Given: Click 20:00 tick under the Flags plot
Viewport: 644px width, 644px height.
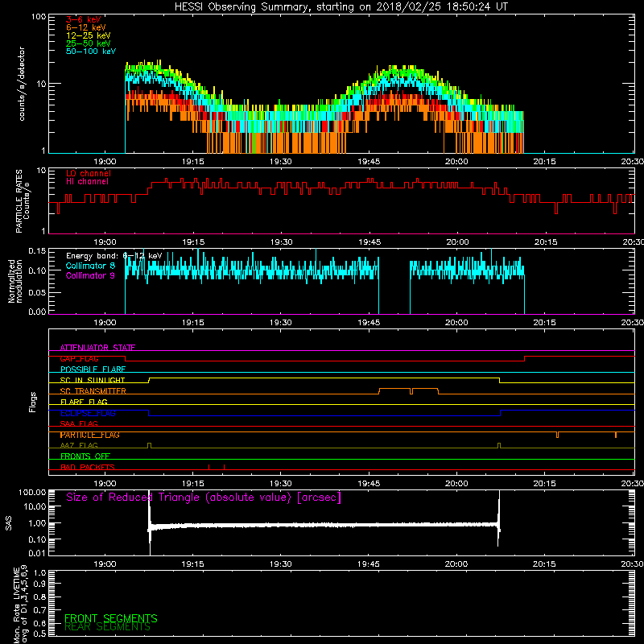Looking at the screenshot, I should pyautogui.click(x=456, y=484).
